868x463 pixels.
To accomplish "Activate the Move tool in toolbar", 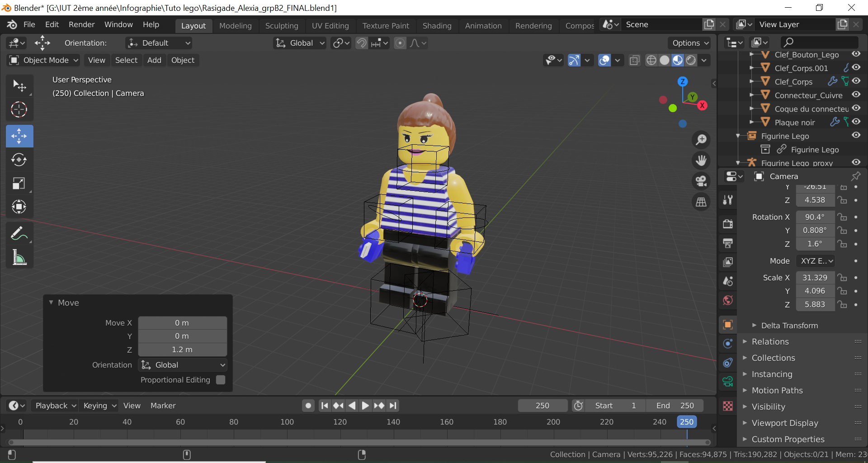I will pos(19,136).
